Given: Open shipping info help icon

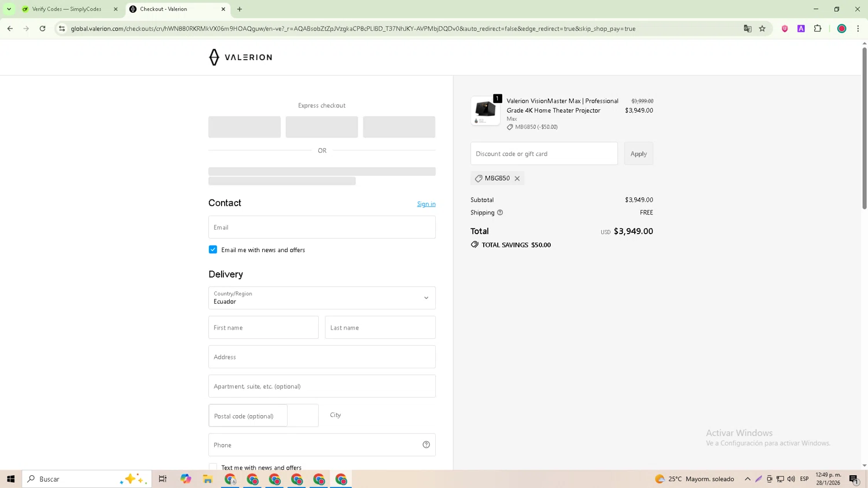Looking at the screenshot, I should (500, 213).
